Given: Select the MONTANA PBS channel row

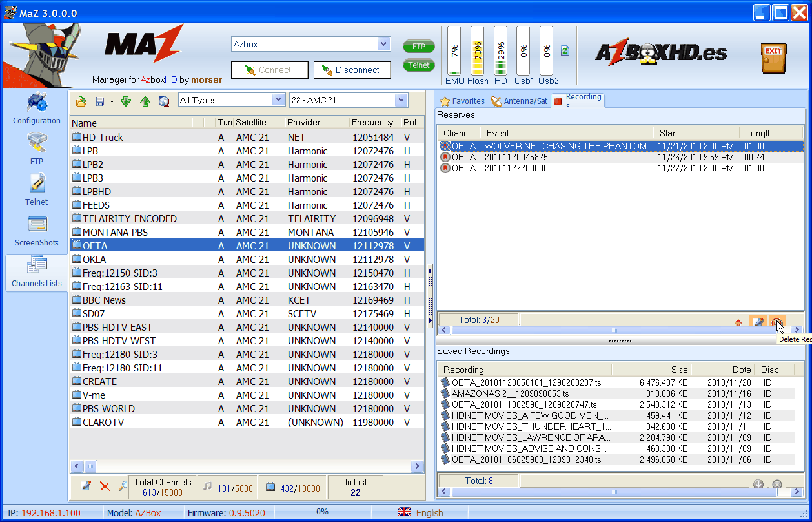Looking at the screenshot, I should [x=247, y=232].
